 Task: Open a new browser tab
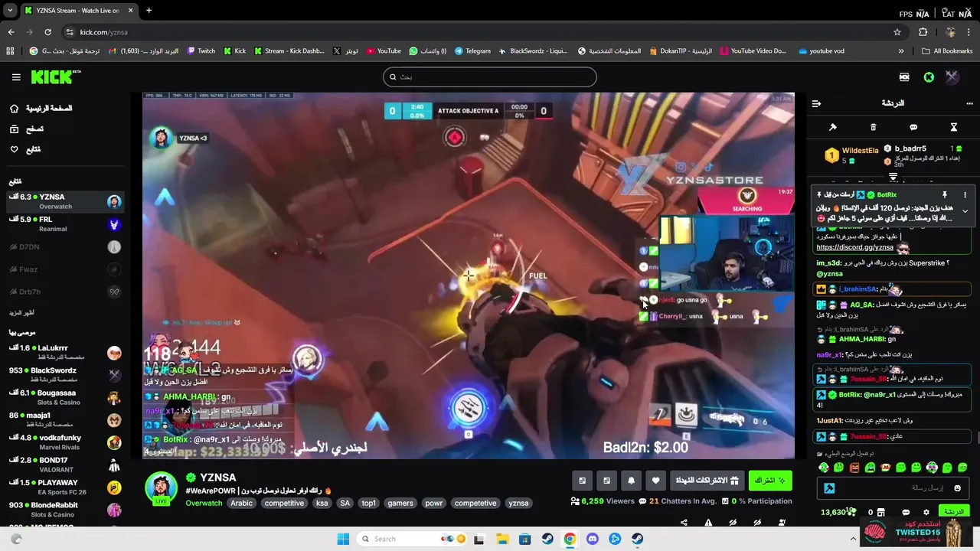tap(149, 11)
